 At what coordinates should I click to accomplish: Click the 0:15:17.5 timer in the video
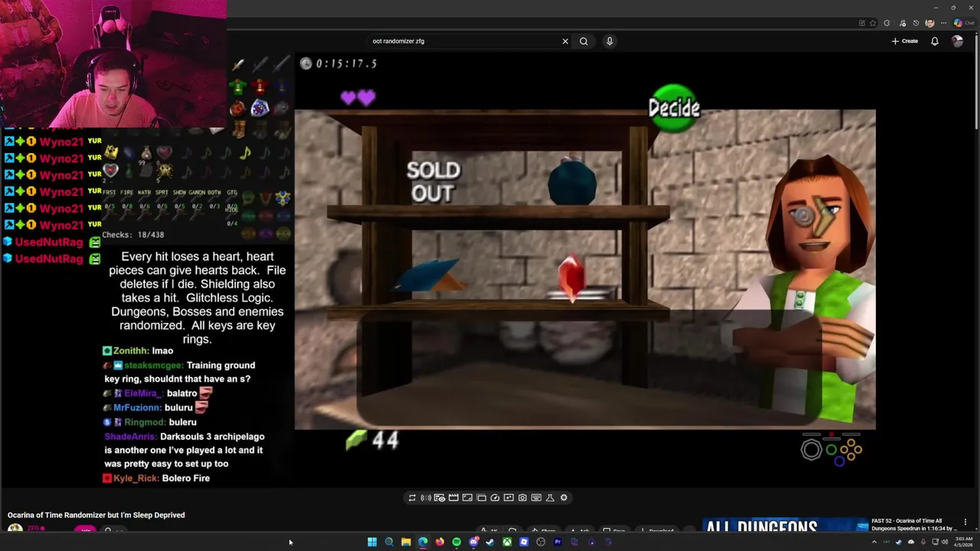pos(338,64)
